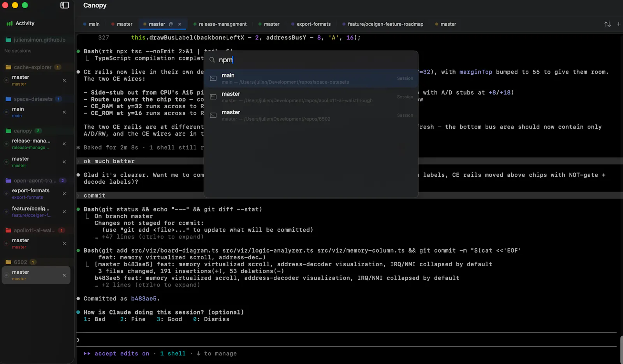The height and width of the screenshot is (364, 623).
Task: Close the active master tab
Action: (x=180, y=24)
